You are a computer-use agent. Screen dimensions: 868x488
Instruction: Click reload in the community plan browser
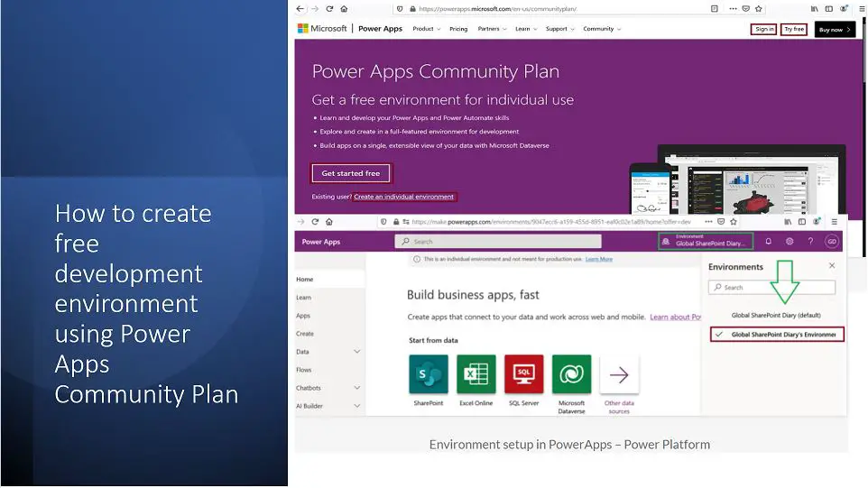pos(329,9)
